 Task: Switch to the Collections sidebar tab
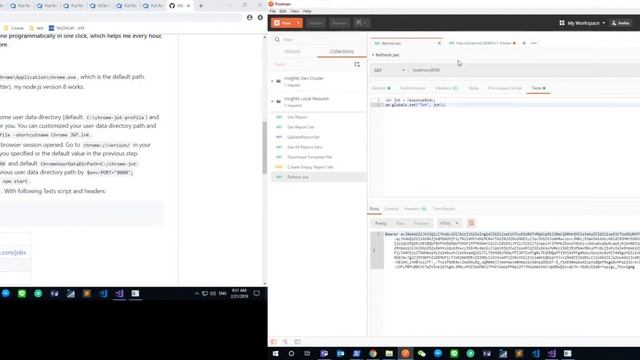tap(342, 51)
